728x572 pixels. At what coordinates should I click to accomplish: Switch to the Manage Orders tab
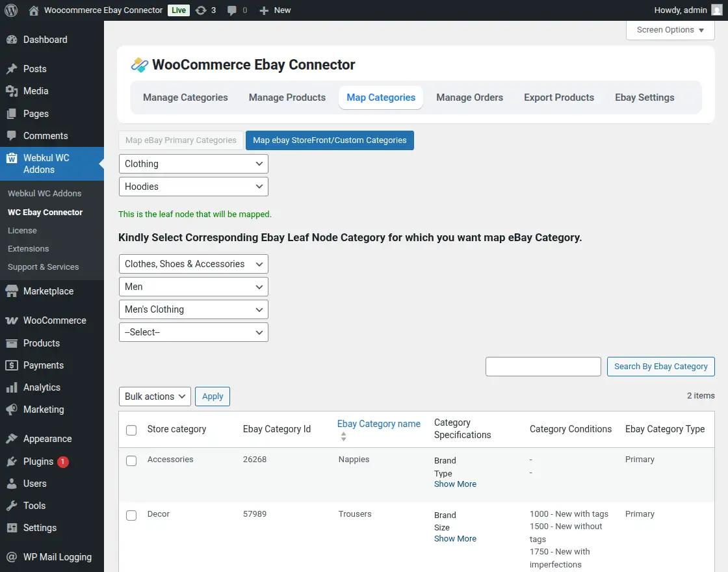[469, 97]
